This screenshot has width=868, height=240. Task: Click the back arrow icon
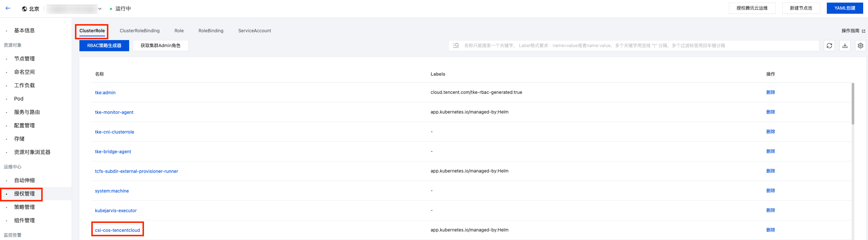[8, 8]
